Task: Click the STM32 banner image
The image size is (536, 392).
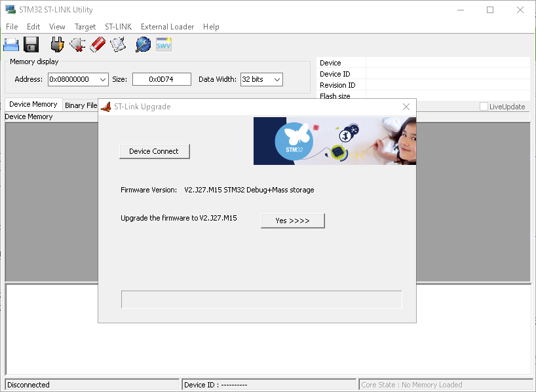Action: tap(335, 141)
